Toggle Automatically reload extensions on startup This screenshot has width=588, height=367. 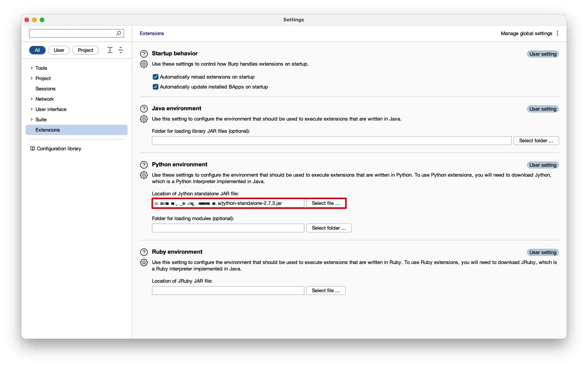155,77
